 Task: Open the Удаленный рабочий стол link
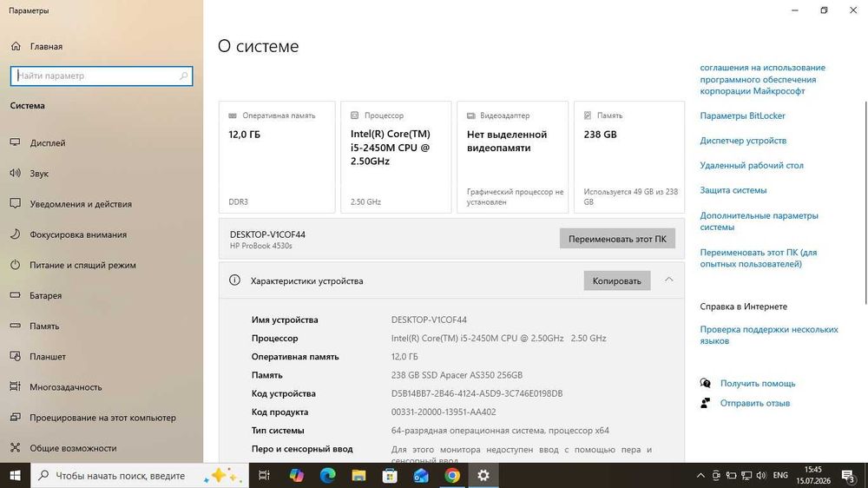point(751,166)
